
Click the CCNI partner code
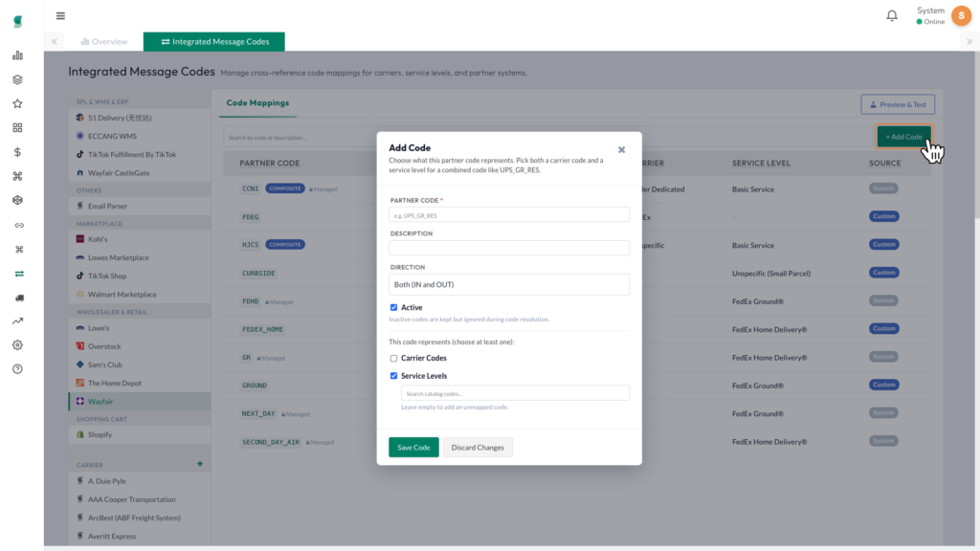(250, 188)
